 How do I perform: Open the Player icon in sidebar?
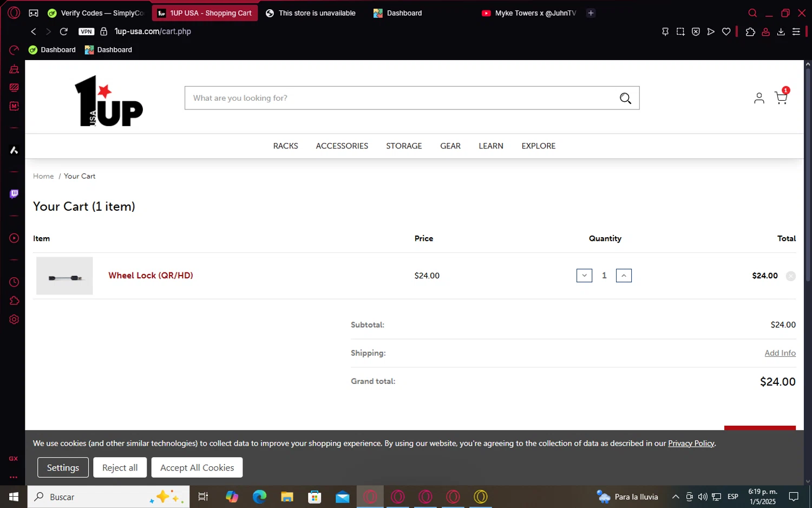(x=14, y=238)
